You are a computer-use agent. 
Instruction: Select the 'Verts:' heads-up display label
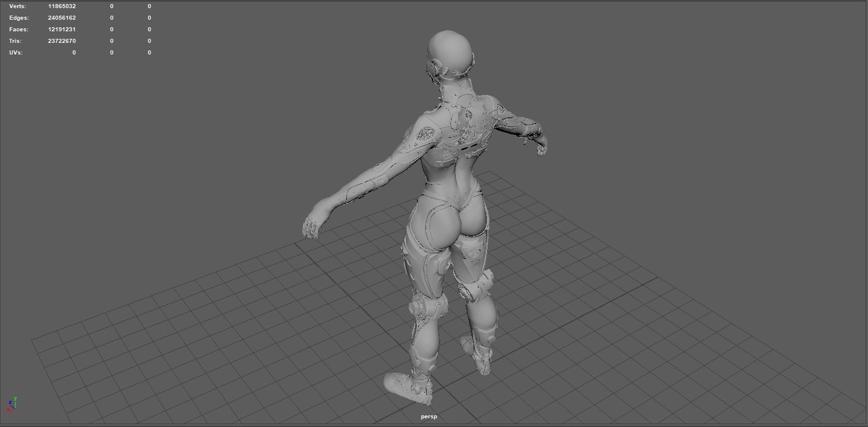(17, 6)
